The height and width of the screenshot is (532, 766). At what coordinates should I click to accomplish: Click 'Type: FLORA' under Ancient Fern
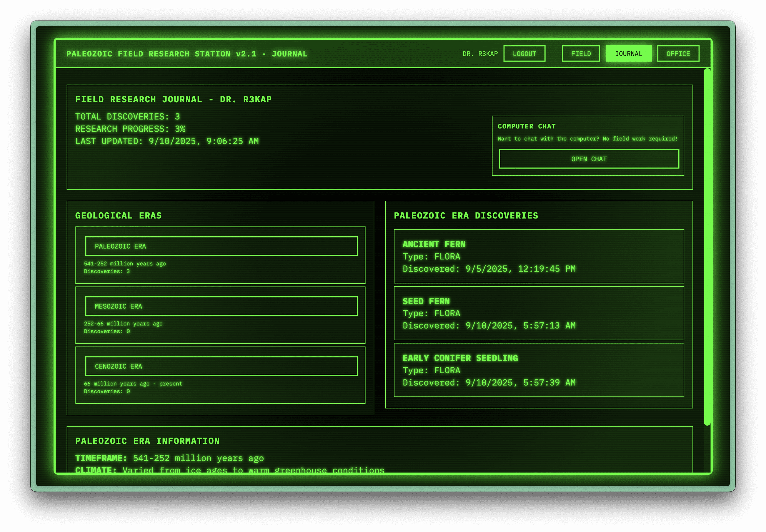click(x=431, y=257)
